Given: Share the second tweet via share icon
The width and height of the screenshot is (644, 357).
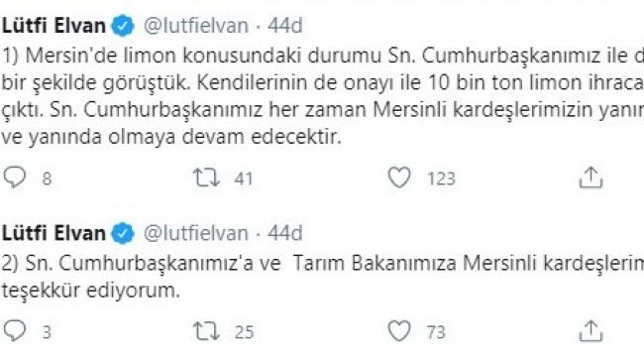Looking at the screenshot, I should tap(590, 331).
